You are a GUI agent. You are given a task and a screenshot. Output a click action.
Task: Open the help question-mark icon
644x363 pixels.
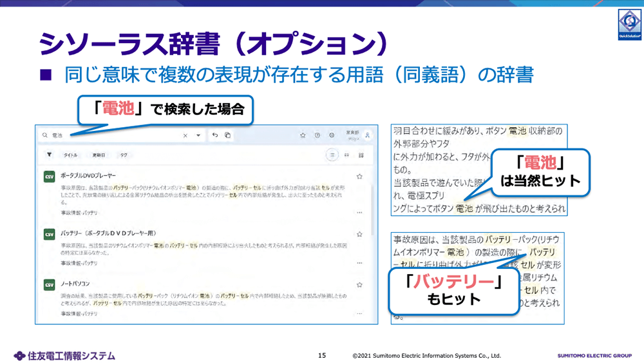pyautogui.click(x=317, y=135)
